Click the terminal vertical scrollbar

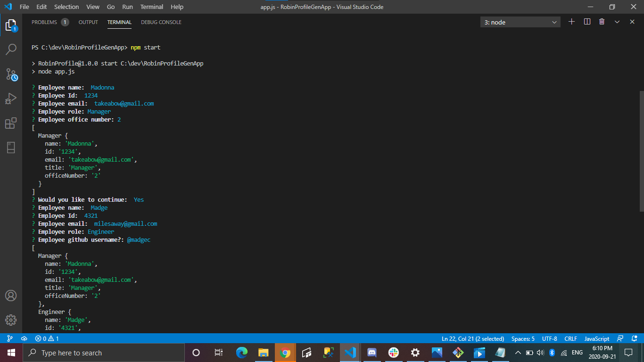point(641,151)
